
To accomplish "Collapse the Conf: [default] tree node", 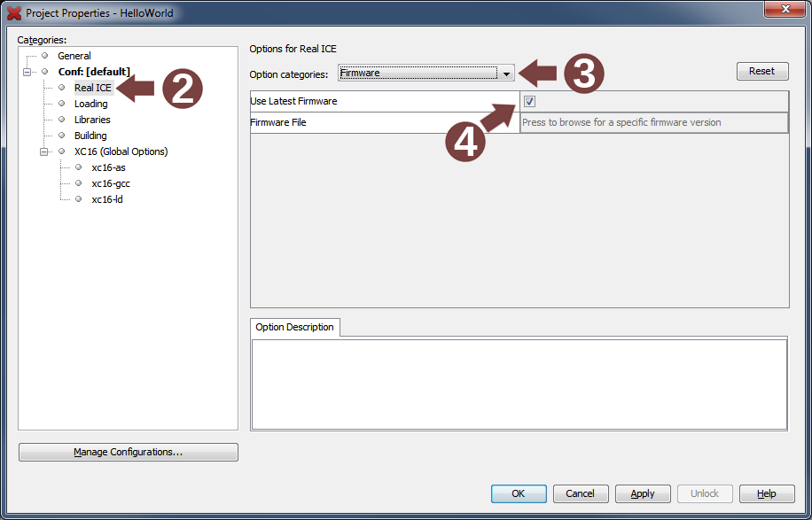I will tap(27, 72).
